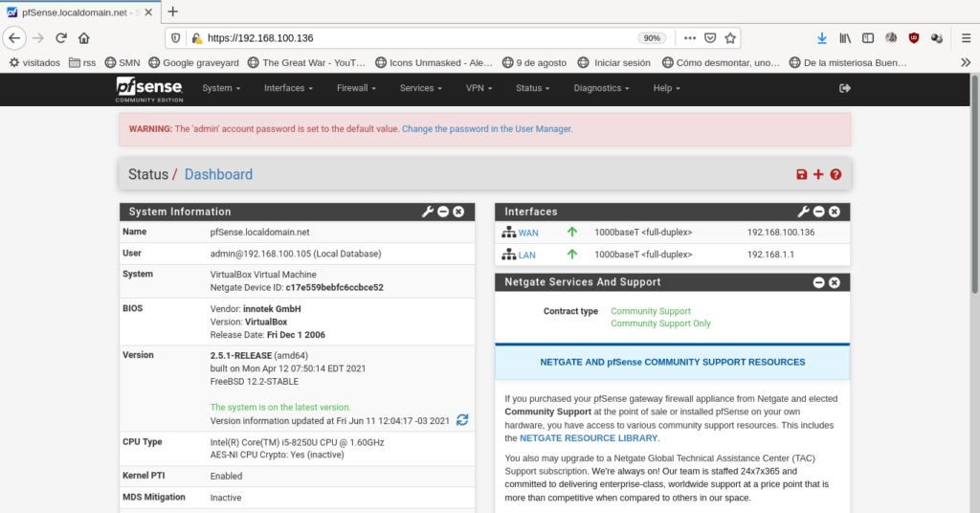Close the System Information widget

click(x=458, y=212)
